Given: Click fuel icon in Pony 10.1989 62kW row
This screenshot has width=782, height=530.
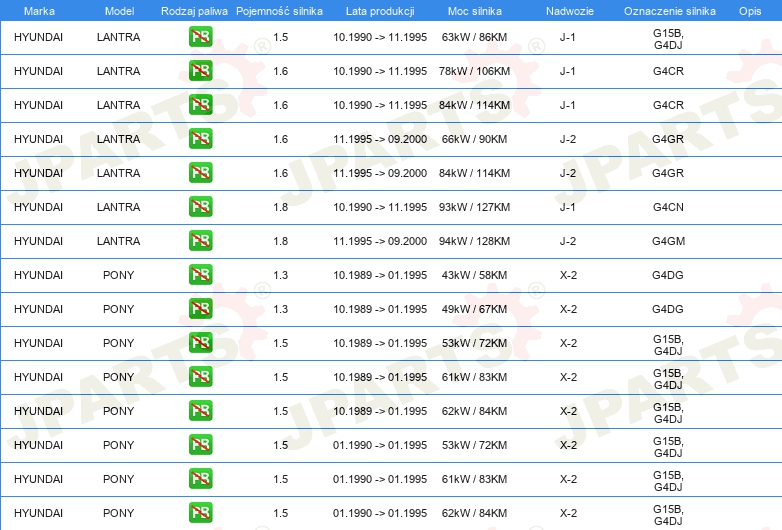Looking at the screenshot, I should coord(200,411).
